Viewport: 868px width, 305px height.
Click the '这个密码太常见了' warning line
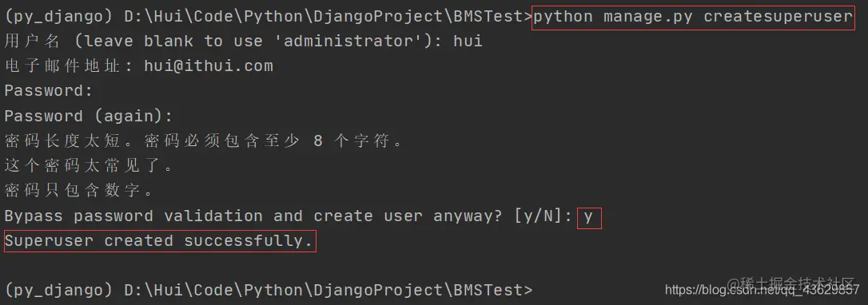(90, 166)
